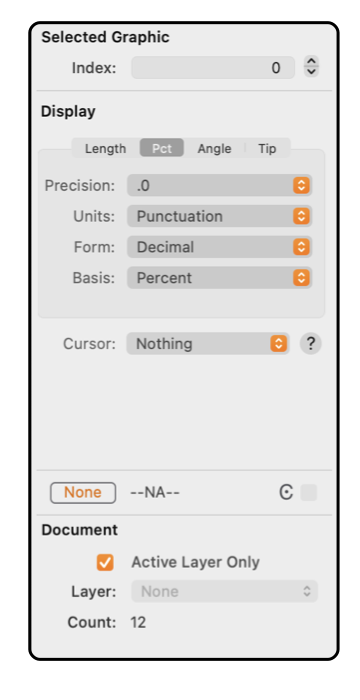Screen dimensions: 360x700
Task: Decrement Index with the down stepper arrow
Action: [x=311, y=72]
